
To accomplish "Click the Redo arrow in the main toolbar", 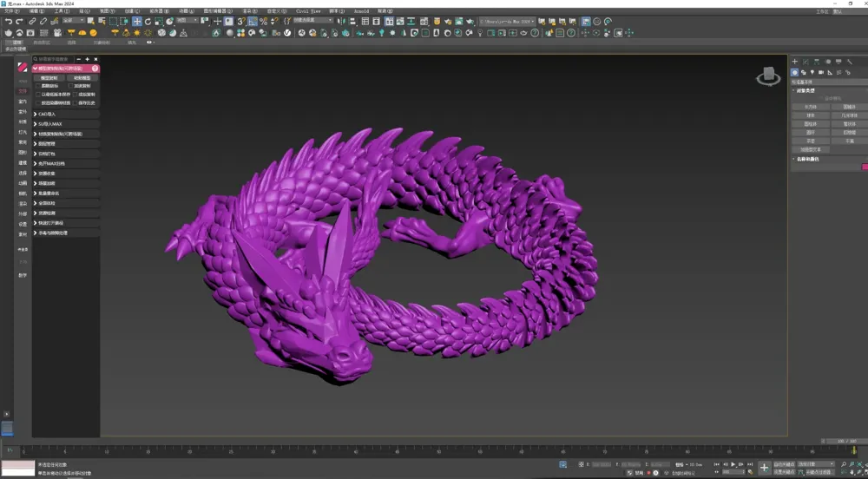I will pyautogui.click(x=19, y=21).
